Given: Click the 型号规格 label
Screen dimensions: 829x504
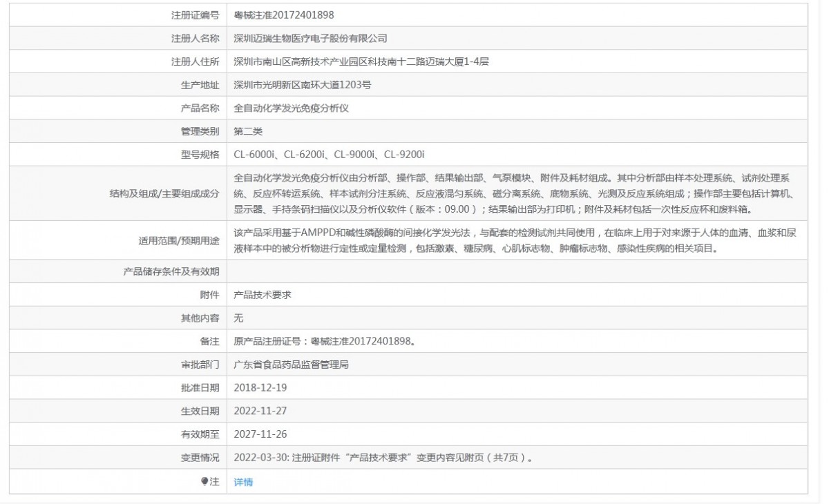Looking at the screenshot, I should pos(200,155).
